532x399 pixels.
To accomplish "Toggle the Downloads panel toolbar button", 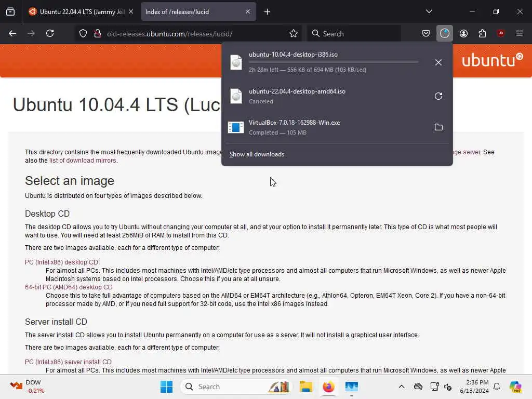I will coord(445,33).
